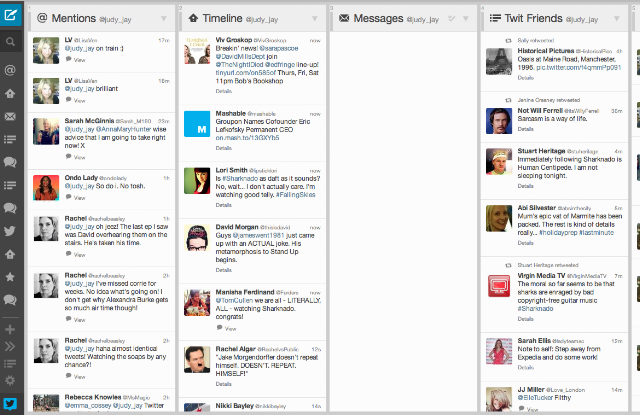Click View under Ondo Lady's mention
This screenshot has width=640, height=415.
coord(76,198)
